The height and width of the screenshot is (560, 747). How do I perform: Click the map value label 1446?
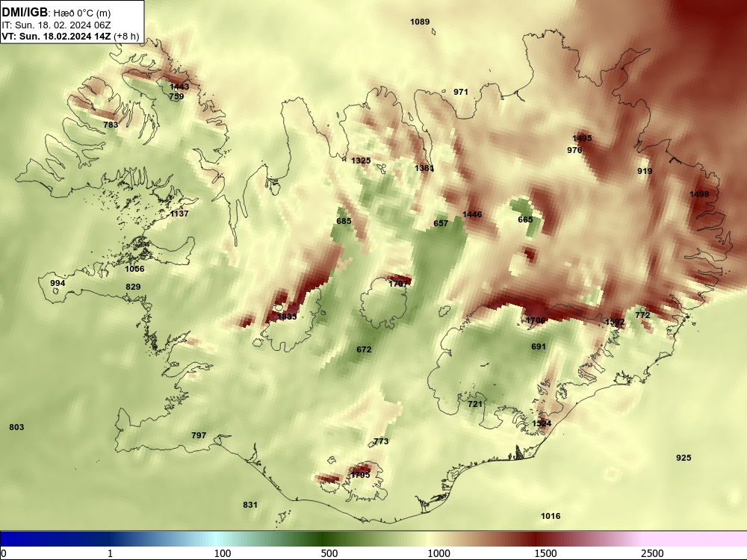coord(472,215)
